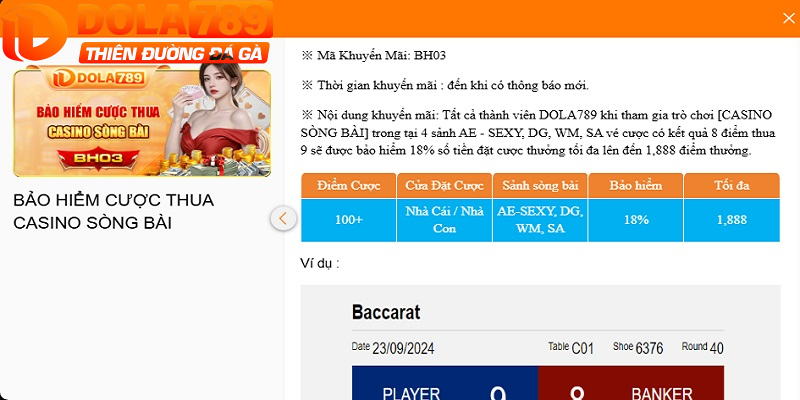Screen dimensions: 800x400
Task: Click the Baccarat heading in the example
Action: [x=386, y=312]
